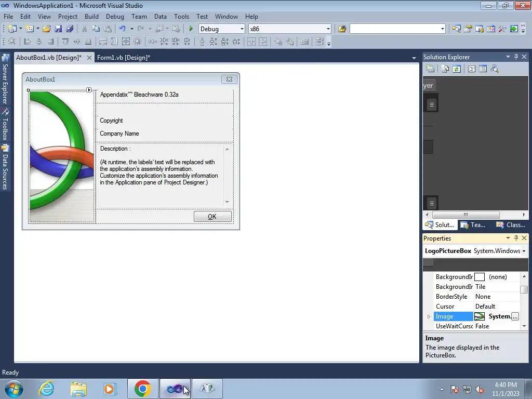Click the Center Horizontally layout icon

pos(251,42)
